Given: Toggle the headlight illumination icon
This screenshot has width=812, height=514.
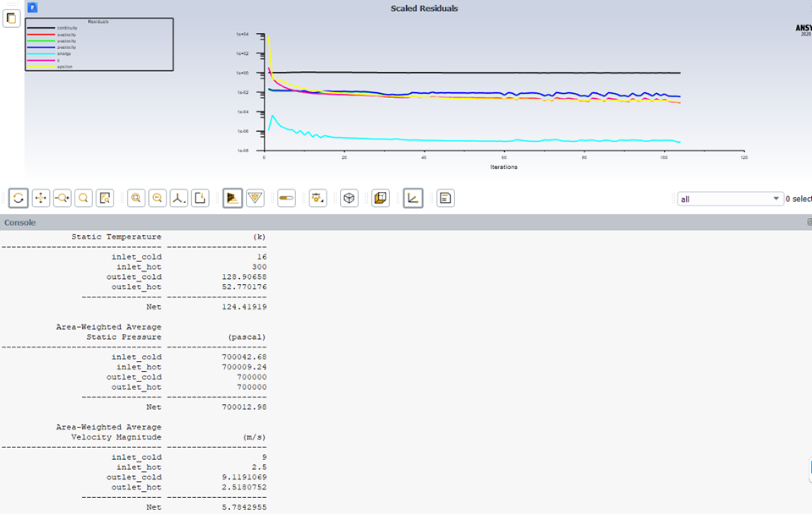Looking at the screenshot, I should (286, 198).
